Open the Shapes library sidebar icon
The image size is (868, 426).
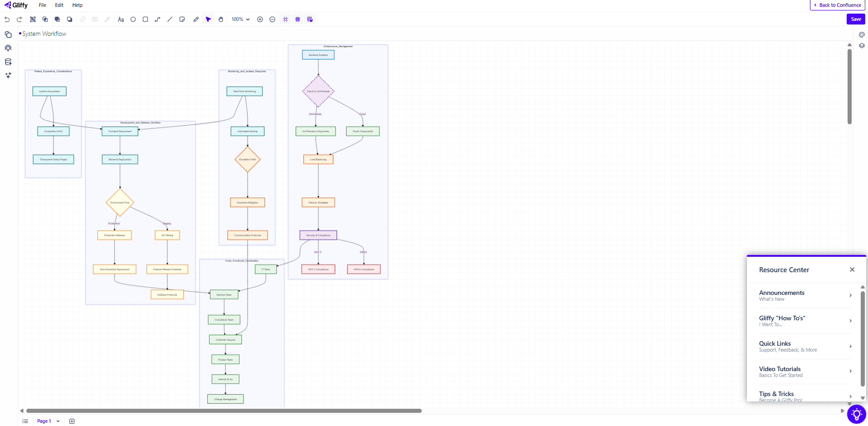[x=8, y=34]
